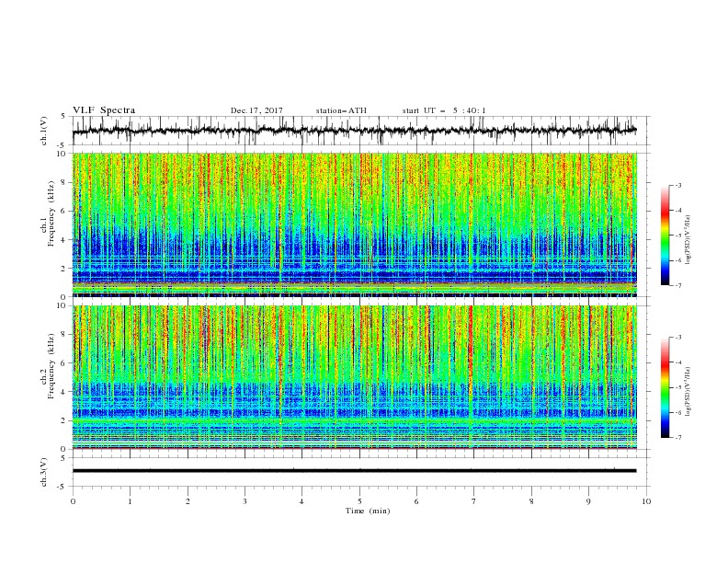Viewport: 728px width, 563px height.
Task: Click the "VLF Spectra" plot title
Action: coord(104,110)
